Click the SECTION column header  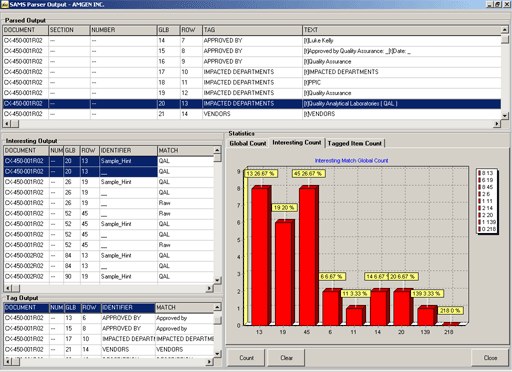pyautogui.click(x=69, y=30)
